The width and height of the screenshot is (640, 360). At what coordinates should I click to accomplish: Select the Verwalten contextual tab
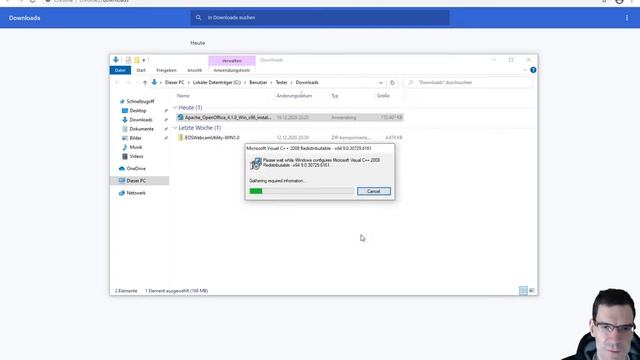pos(231,60)
